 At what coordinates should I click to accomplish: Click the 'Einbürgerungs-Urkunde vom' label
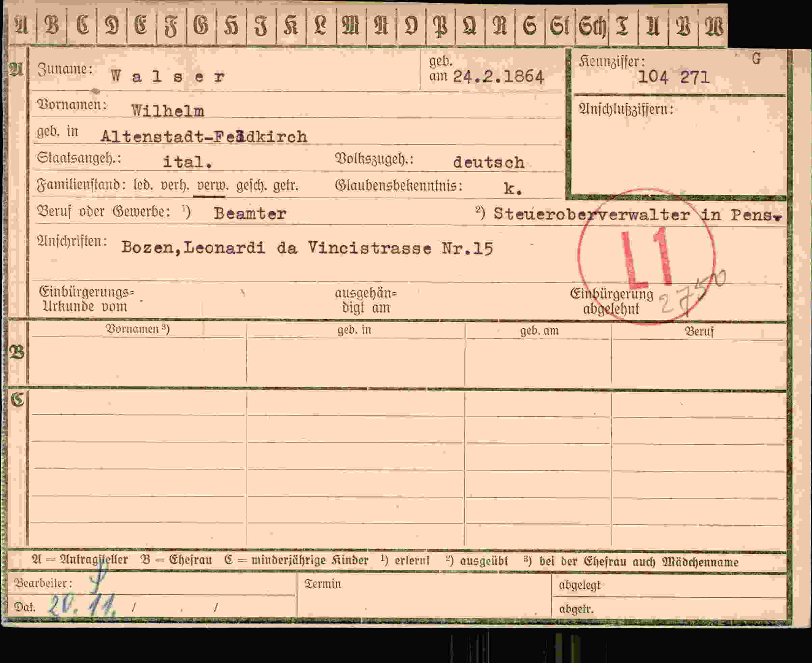[87, 299]
